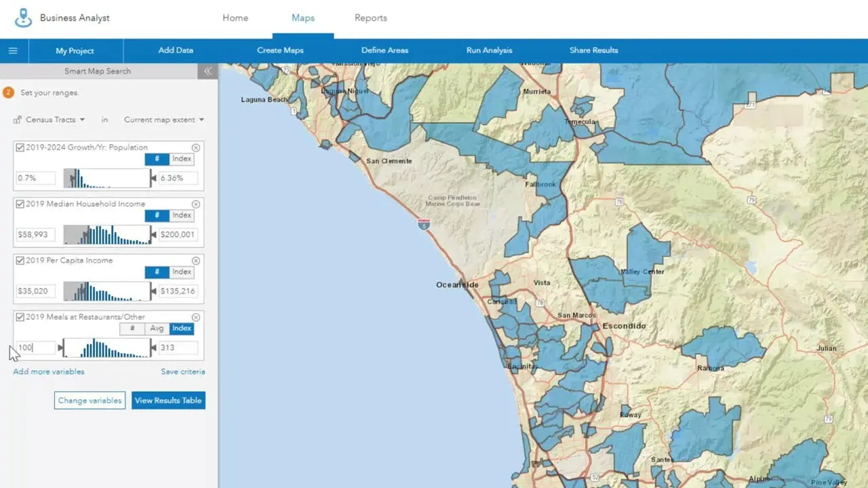Screen dimensions: 868x488
Task: Open the Create Maps menu
Action: (280, 50)
